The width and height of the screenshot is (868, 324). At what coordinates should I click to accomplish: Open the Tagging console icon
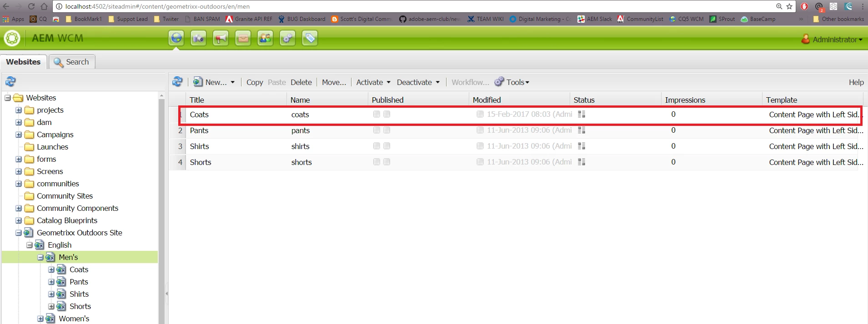click(310, 38)
